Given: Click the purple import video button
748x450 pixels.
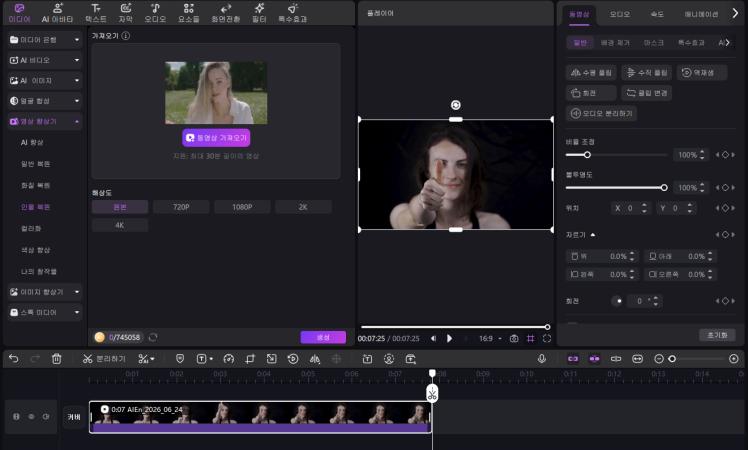Looking at the screenshot, I should [216, 137].
